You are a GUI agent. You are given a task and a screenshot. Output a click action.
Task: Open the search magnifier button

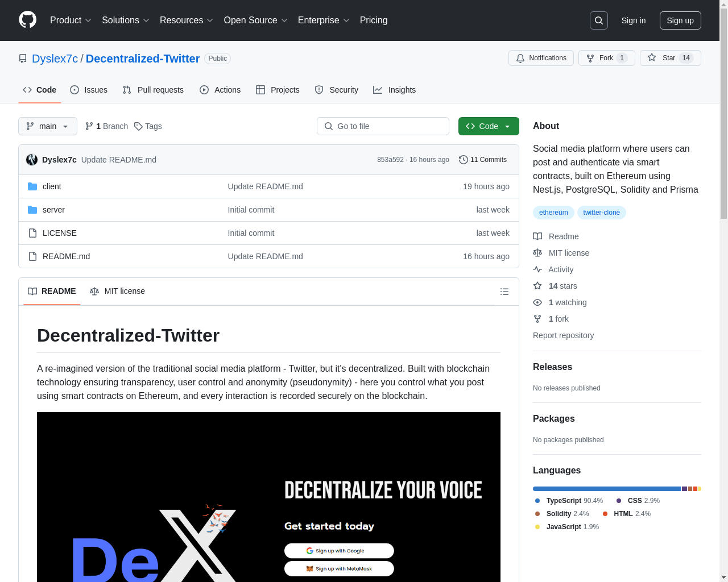pyautogui.click(x=599, y=20)
